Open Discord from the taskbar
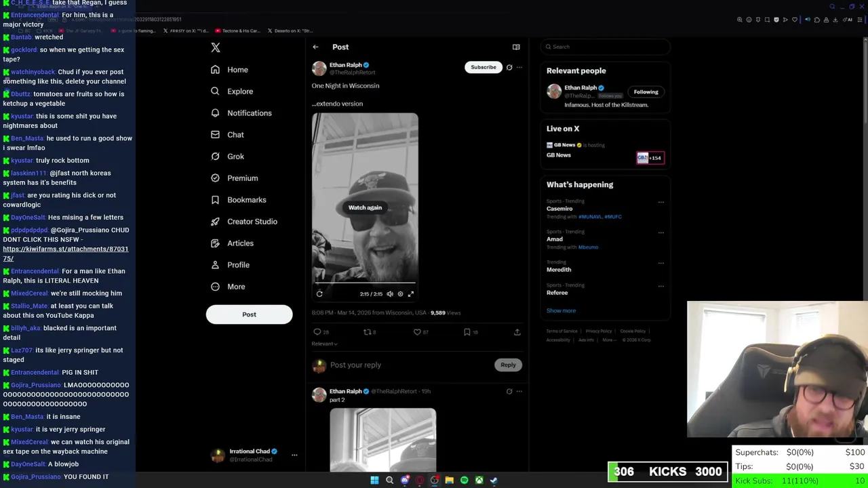 (x=405, y=480)
